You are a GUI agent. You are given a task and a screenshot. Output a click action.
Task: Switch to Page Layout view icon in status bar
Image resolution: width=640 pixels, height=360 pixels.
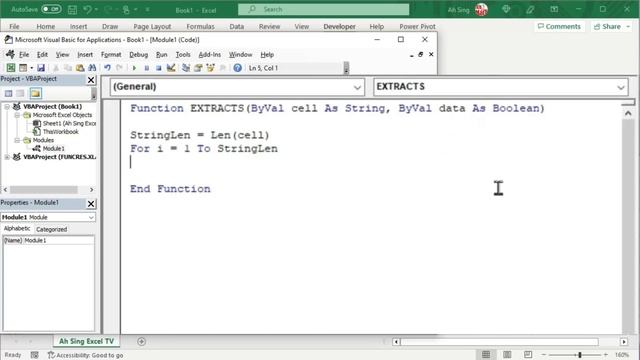pos(507,355)
